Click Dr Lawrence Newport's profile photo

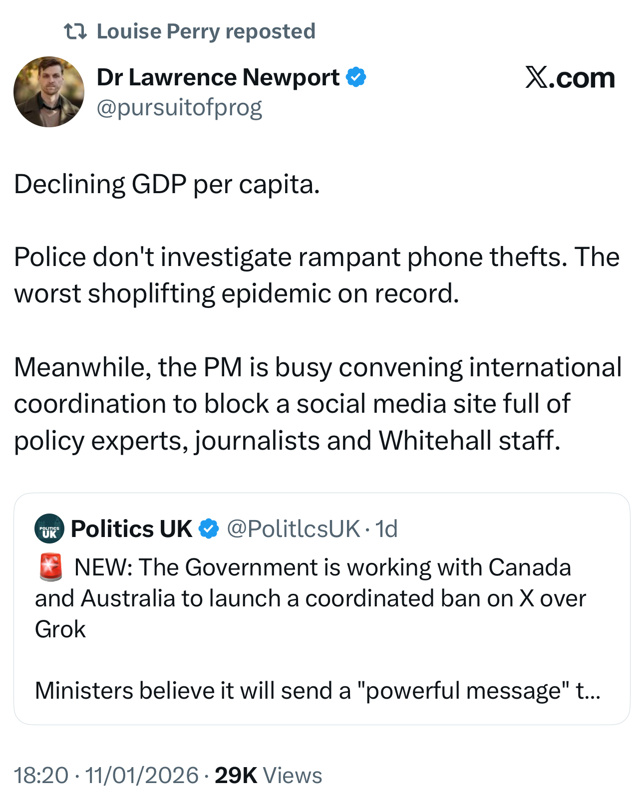tap(49, 92)
